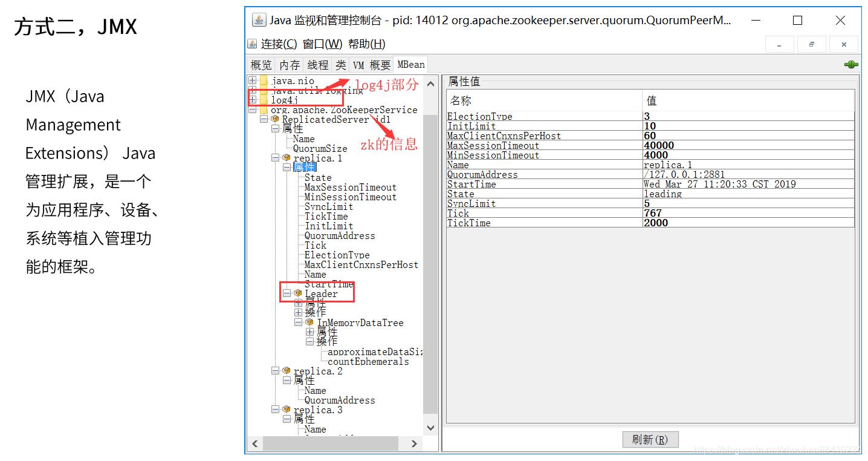Click the Leader MBean icon

coord(298,293)
